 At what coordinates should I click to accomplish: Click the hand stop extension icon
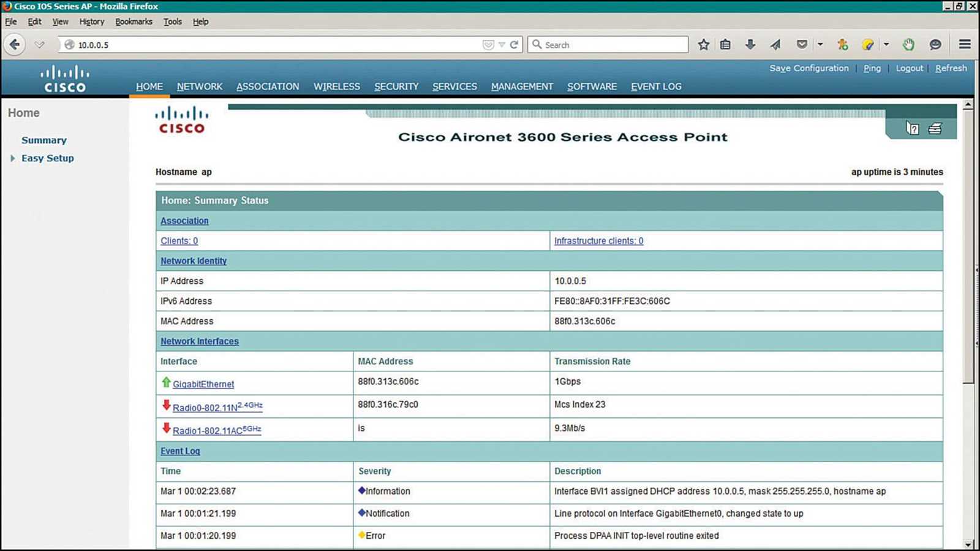908,45
